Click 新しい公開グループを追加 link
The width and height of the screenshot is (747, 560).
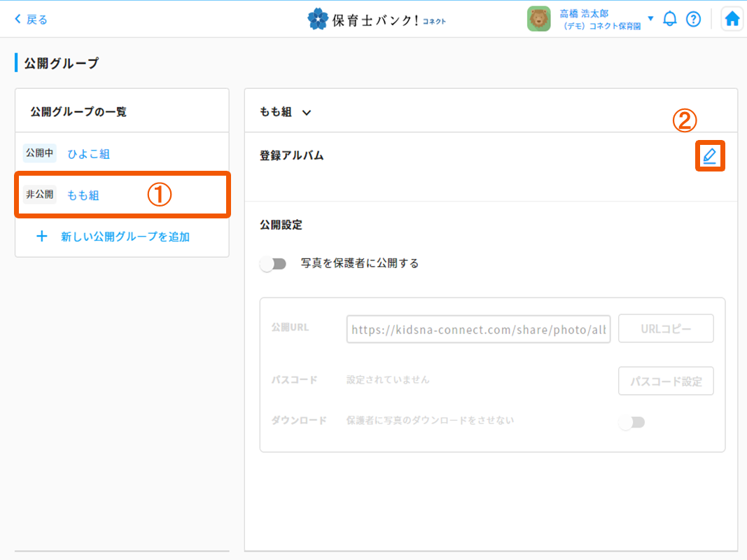(125, 237)
